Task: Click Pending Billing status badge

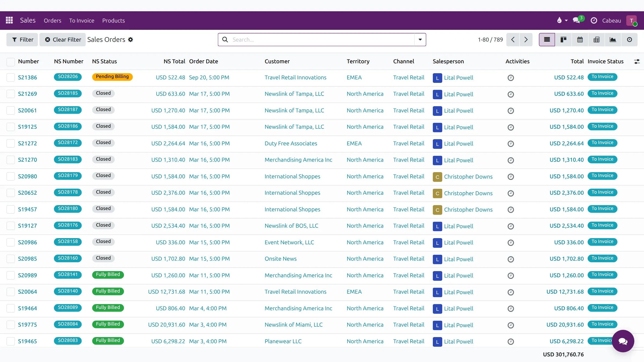Action: tap(112, 77)
